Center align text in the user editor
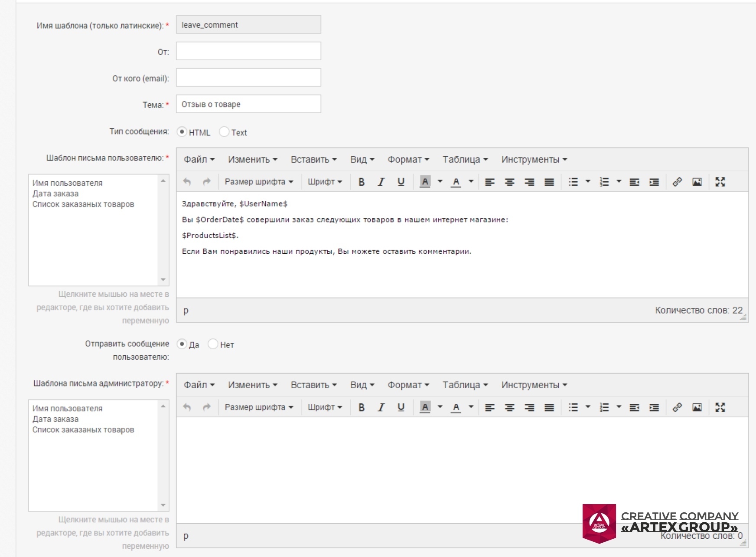 [510, 182]
